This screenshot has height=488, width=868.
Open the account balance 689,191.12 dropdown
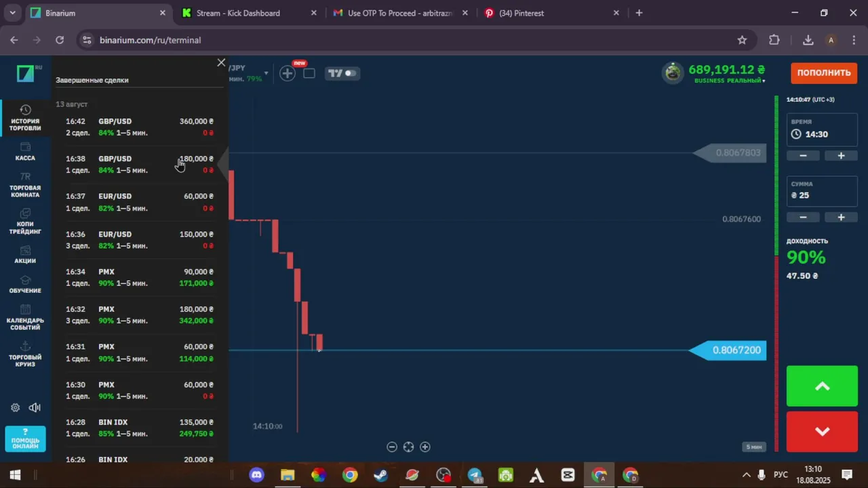coord(726,73)
